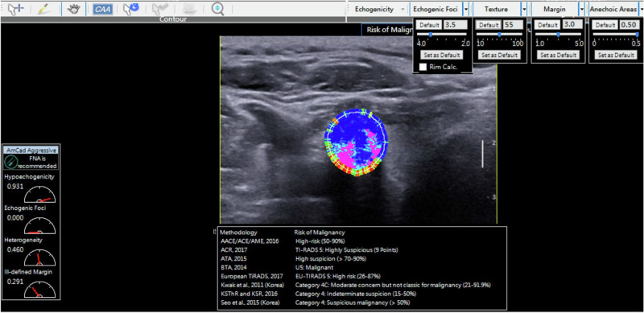Screen dimensions: 644x313
Task: Click Set as Default under Margin
Action: point(559,55)
